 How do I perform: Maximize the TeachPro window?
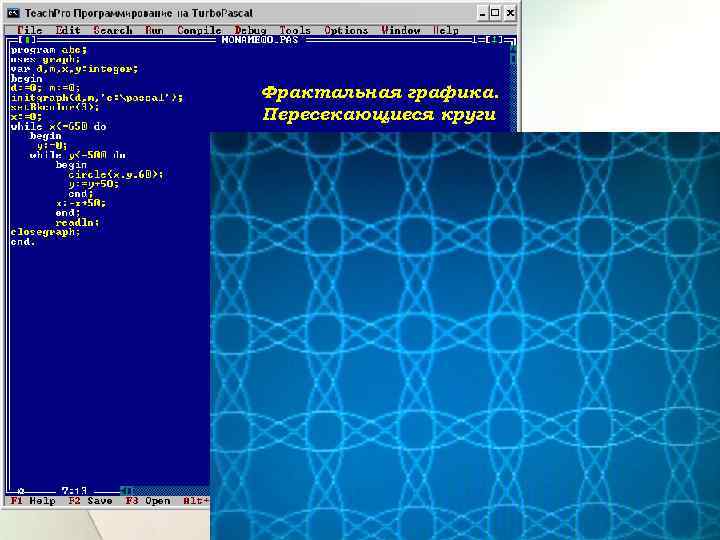click(x=495, y=13)
